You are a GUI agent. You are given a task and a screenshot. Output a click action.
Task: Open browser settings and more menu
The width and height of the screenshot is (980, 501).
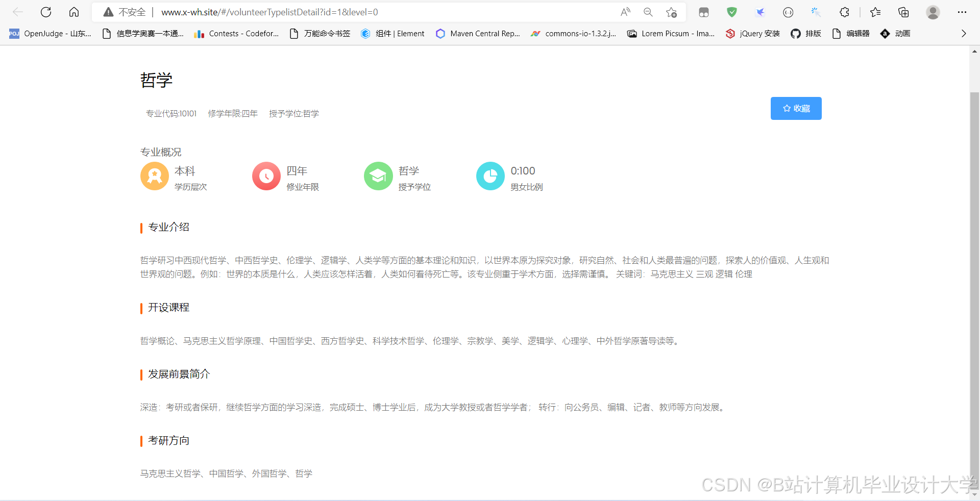pos(962,12)
